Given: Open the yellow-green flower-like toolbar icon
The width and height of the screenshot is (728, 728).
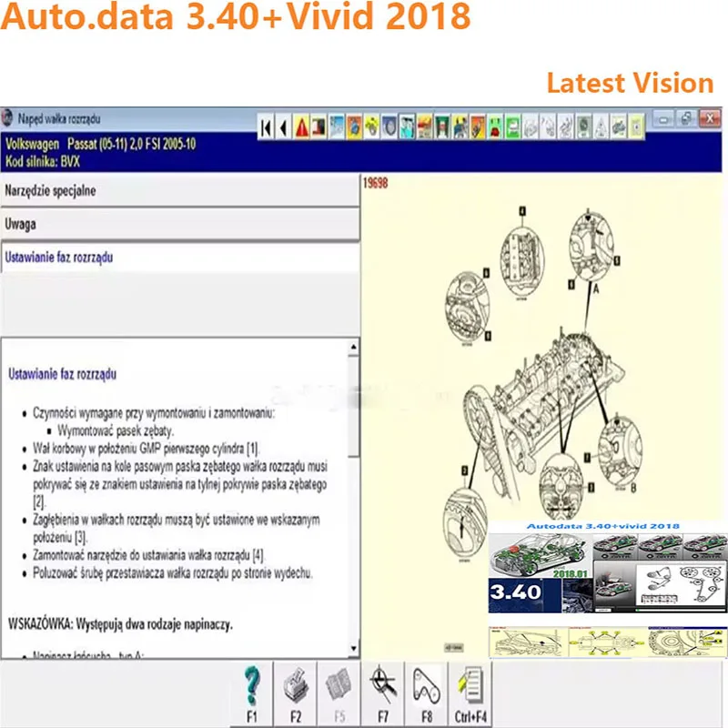Looking at the screenshot, I should (372, 127).
